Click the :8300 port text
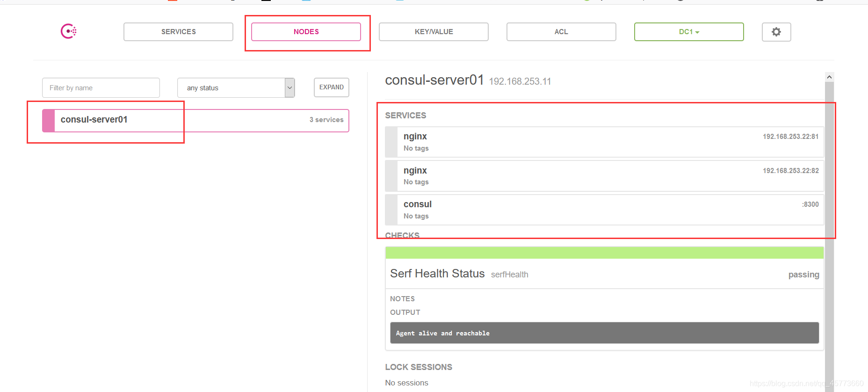The image size is (868, 392). tap(810, 204)
